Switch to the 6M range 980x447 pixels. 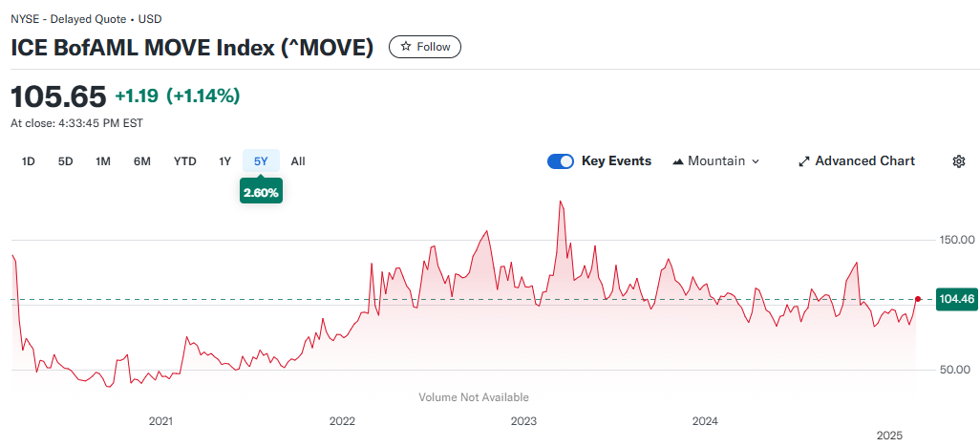[142, 161]
